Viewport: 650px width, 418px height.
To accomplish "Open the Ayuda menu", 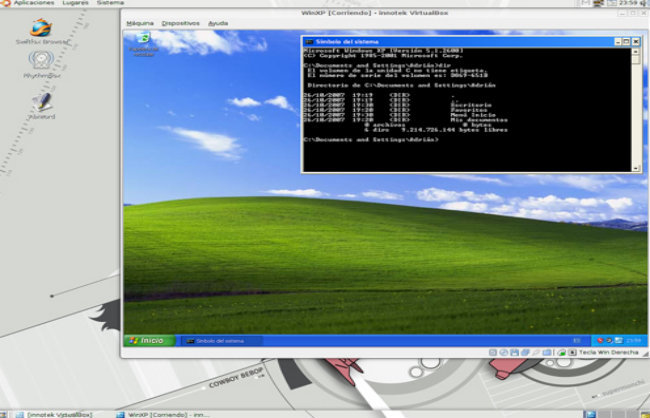I will [218, 22].
